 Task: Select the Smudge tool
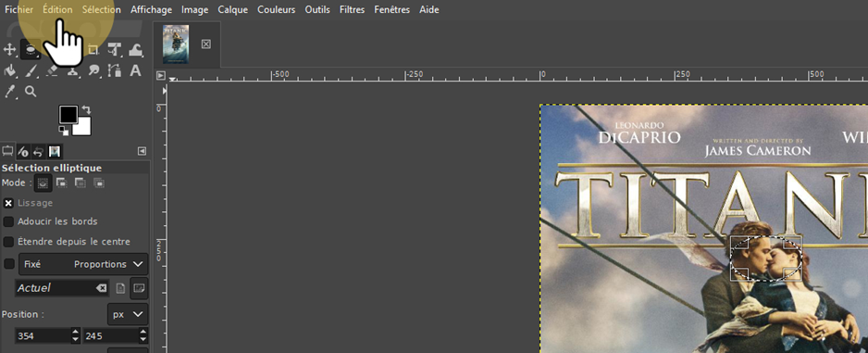pos(93,70)
